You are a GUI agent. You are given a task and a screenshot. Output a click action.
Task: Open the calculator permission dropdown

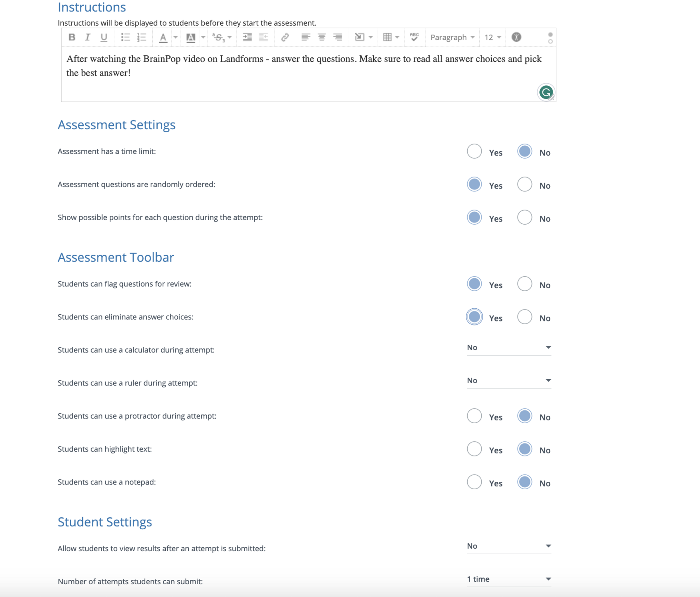tap(509, 348)
